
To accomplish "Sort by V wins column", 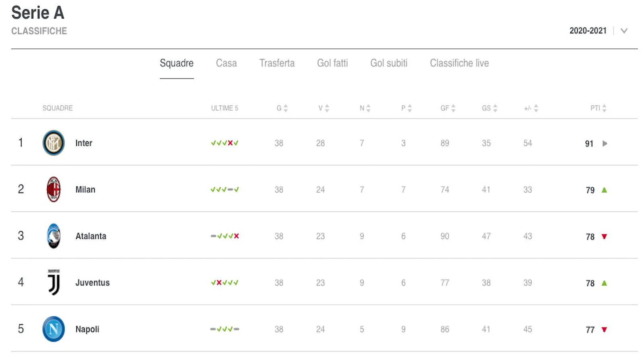I will 327,108.
